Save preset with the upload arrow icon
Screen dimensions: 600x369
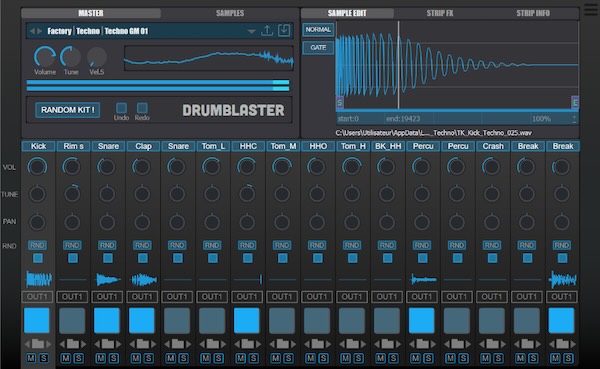267,31
